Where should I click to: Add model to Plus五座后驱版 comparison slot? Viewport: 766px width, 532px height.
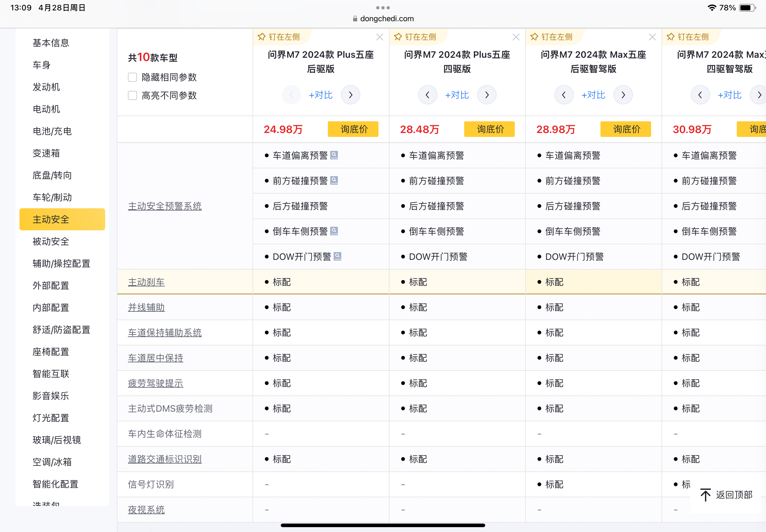321,95
